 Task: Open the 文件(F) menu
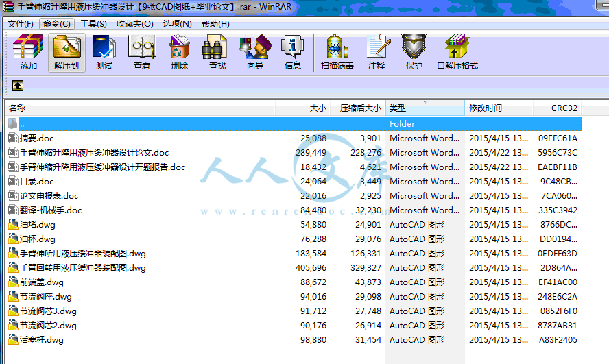tap(20, 24)
